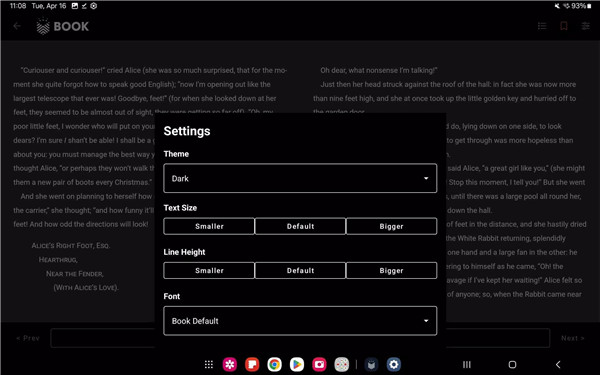Screen dimensions: 600x375
Task: Tap the battery 93% indicator
Action: (581, 6)
